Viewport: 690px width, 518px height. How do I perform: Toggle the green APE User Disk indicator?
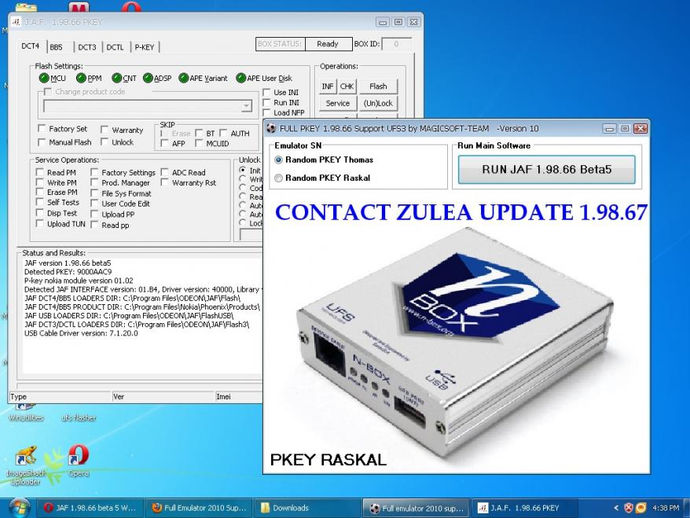(241, 78)
